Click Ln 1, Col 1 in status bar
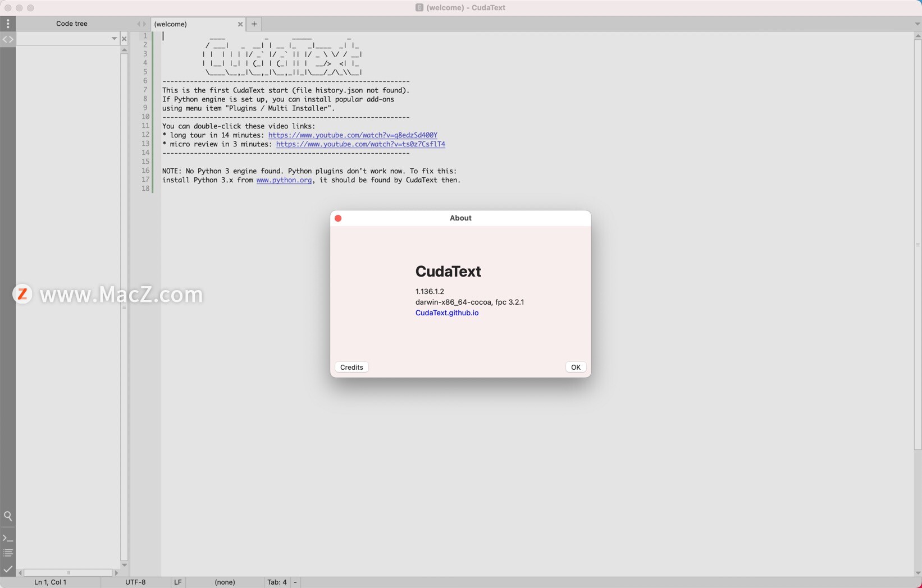922x588 pixels. coord(51,582)
